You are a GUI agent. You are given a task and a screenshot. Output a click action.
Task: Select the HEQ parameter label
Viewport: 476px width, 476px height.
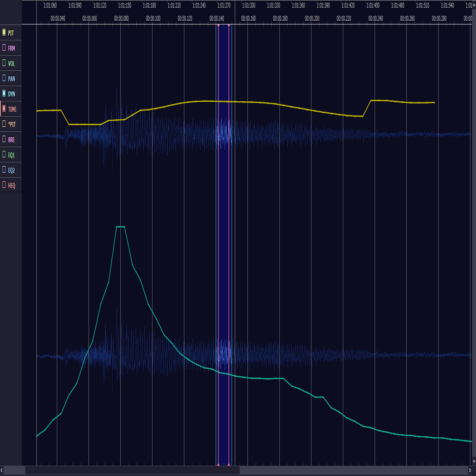pos(11,186)
